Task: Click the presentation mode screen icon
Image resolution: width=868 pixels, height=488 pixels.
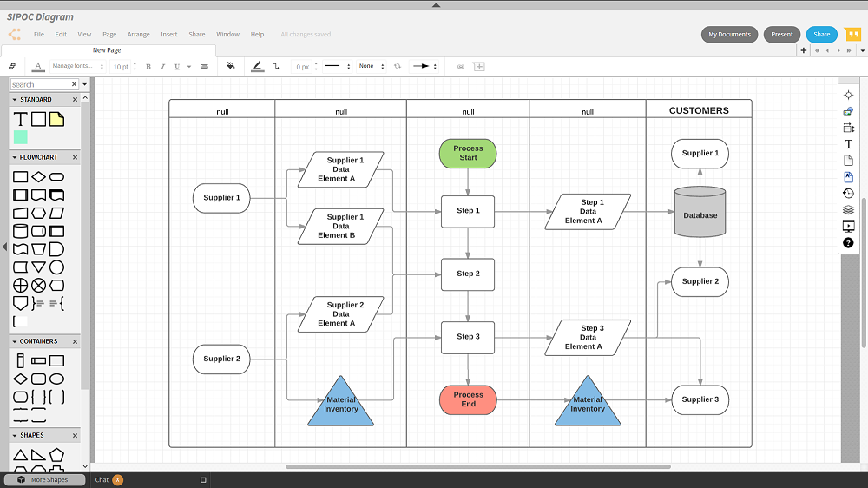Action: point(848,227)
